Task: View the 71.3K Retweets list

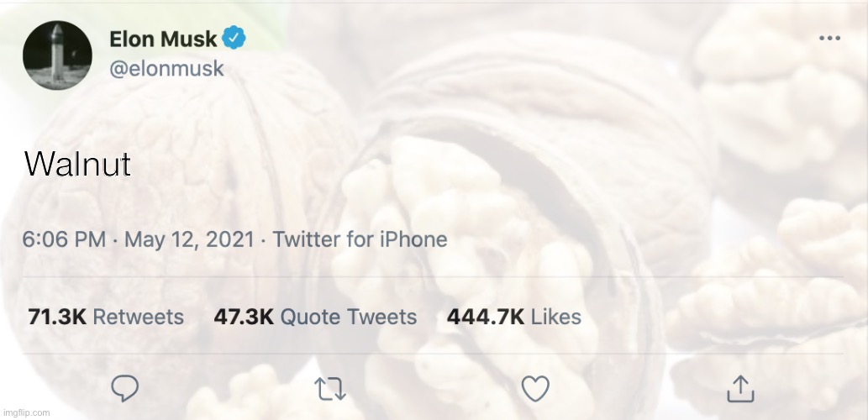Action: 106,317
